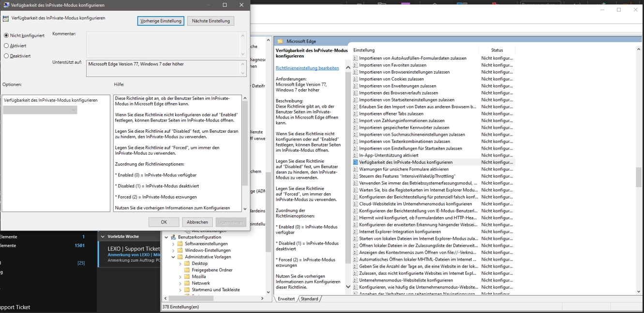Viewport: 644px width, 313px height.
Task: Click icon of 'Importieren von Startseiteneinstellungen zulassen' row
Action: (356, 100)
